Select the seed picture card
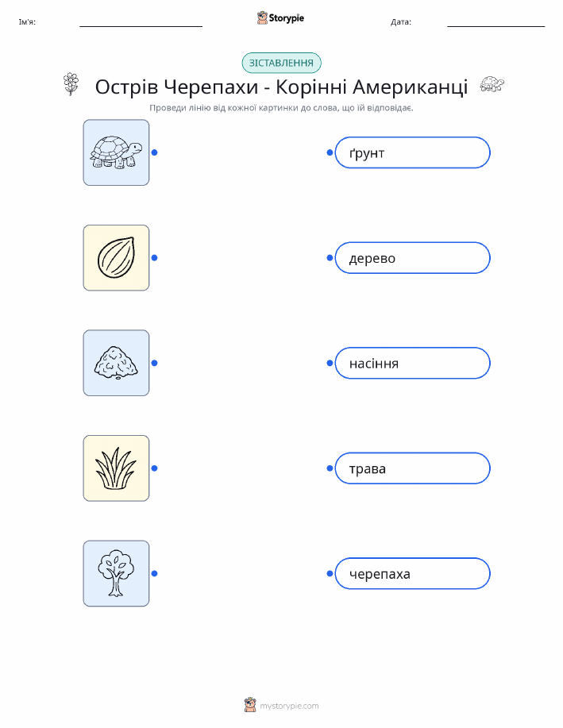The height and width of the screenshot is (728, 563). [x=116, y=258]
